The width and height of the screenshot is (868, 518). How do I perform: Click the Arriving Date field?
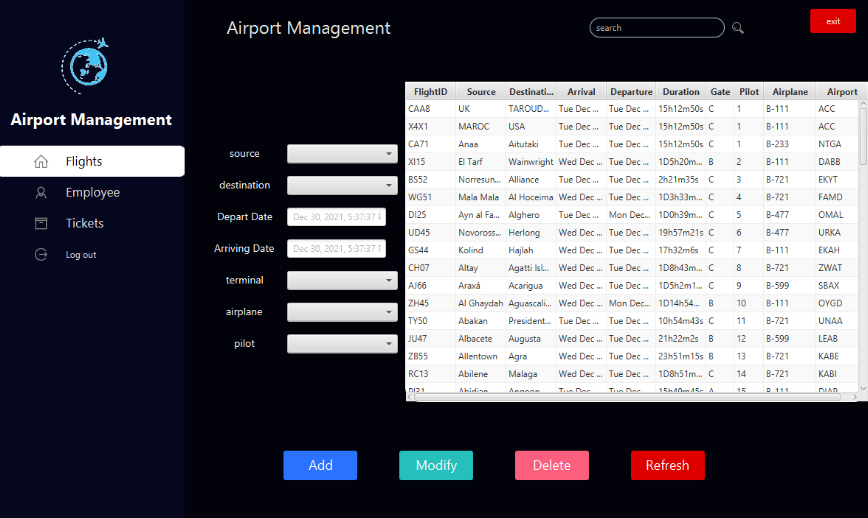point(337,248)
